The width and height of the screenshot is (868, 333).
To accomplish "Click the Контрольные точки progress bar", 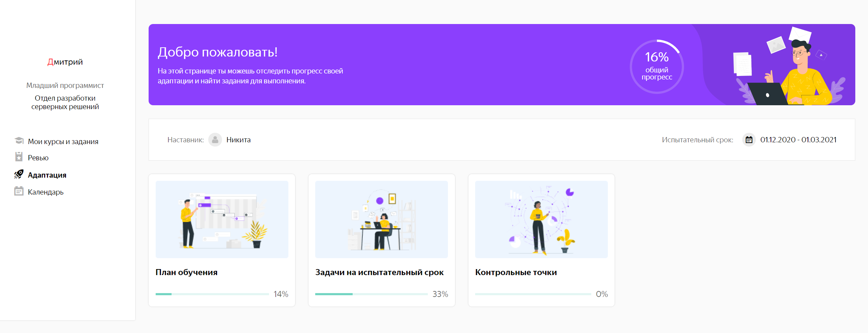I will point(533,294).
